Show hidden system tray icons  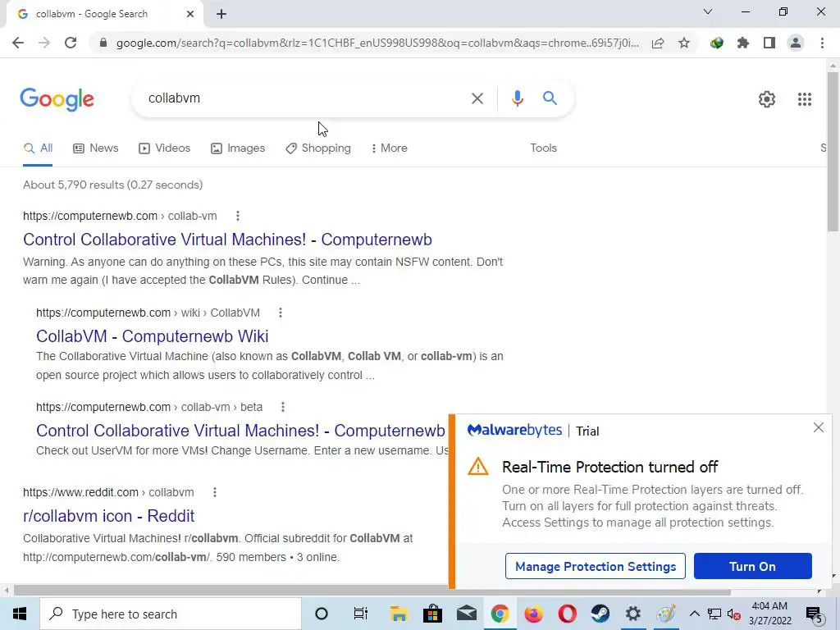tap(694, 614)
